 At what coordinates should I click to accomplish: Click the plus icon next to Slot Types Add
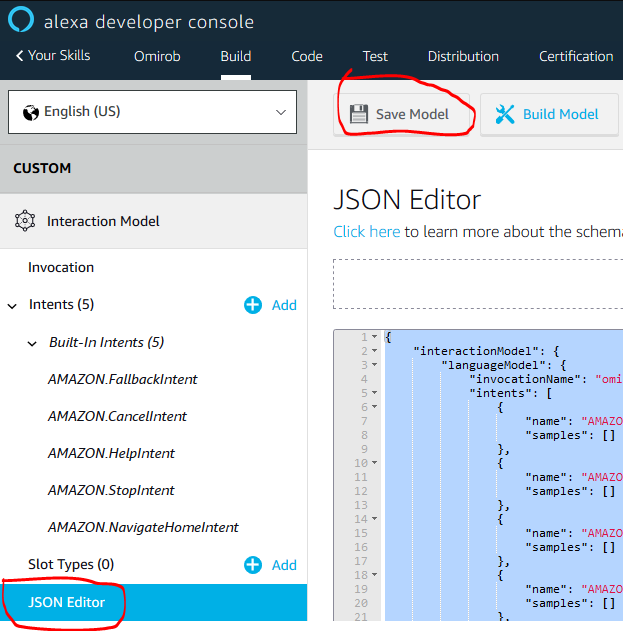point(253,565)
